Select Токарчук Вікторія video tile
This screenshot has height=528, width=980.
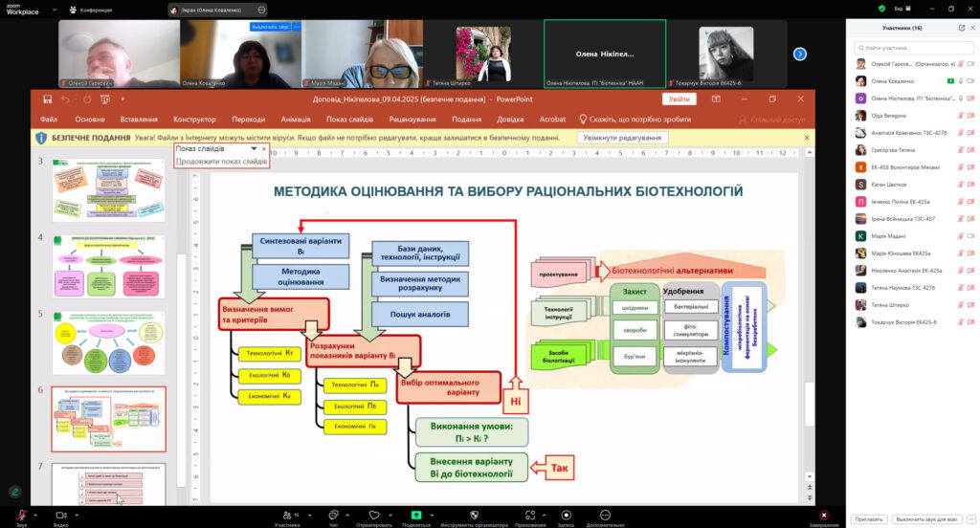[x=725, y=54]
